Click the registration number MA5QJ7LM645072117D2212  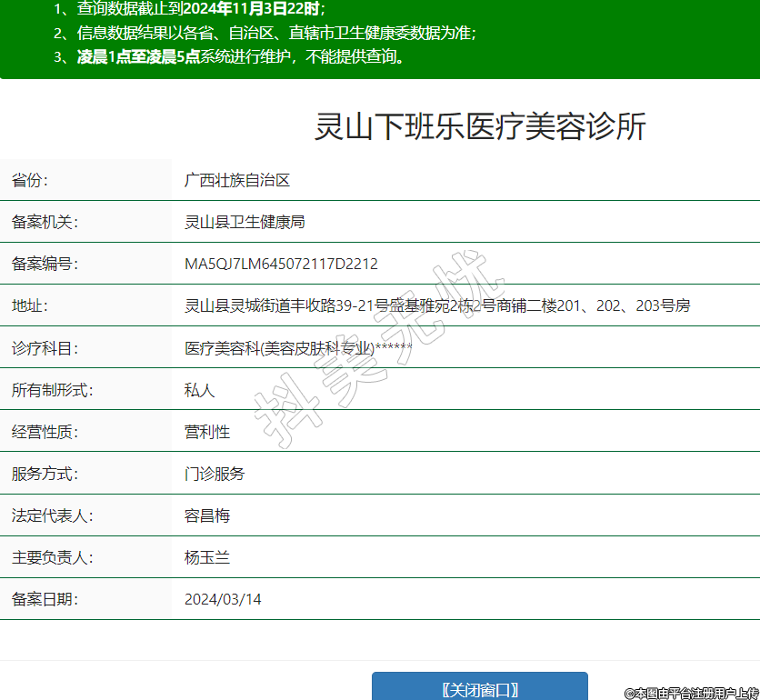pos(281,264)
